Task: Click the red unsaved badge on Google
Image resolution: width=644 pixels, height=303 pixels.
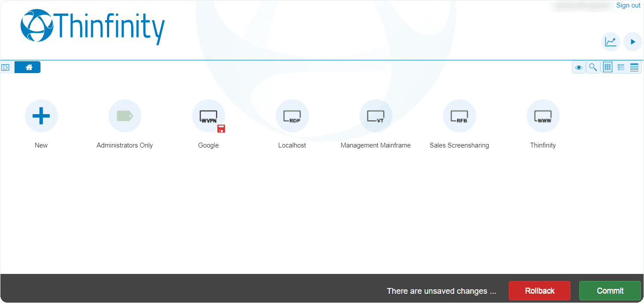Action: [221, 129]
